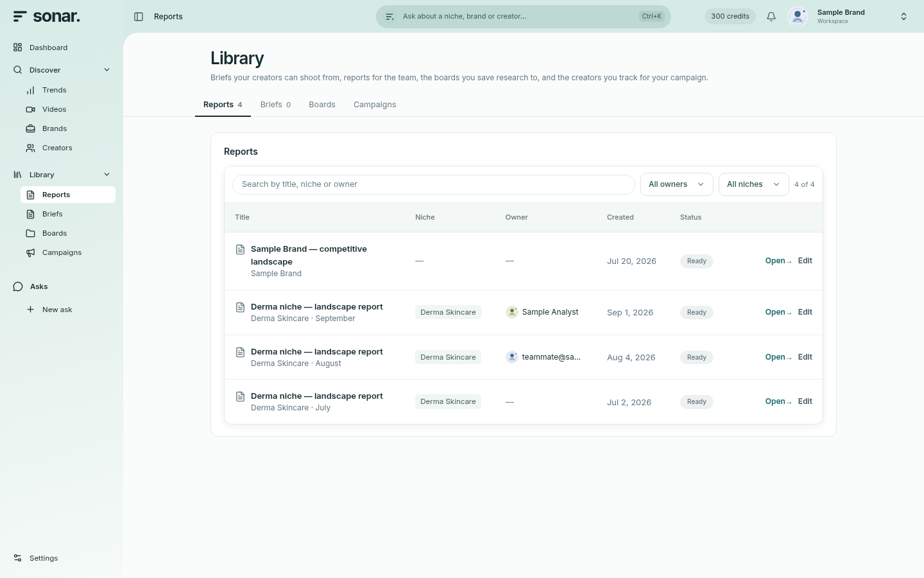
Task: Click the Discover magnifier icon
Action: 18,70
